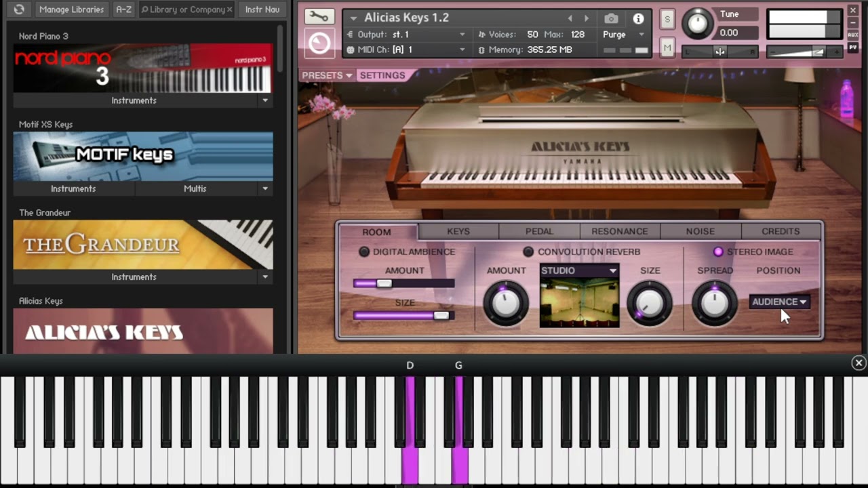Click the AUX sends button
Viewport: 868px width, 488px height.
pyautogui.click(x=853, y=35)
